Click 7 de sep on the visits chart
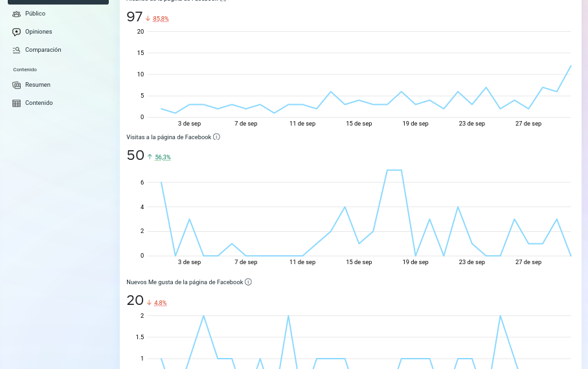 coord(246,262)
